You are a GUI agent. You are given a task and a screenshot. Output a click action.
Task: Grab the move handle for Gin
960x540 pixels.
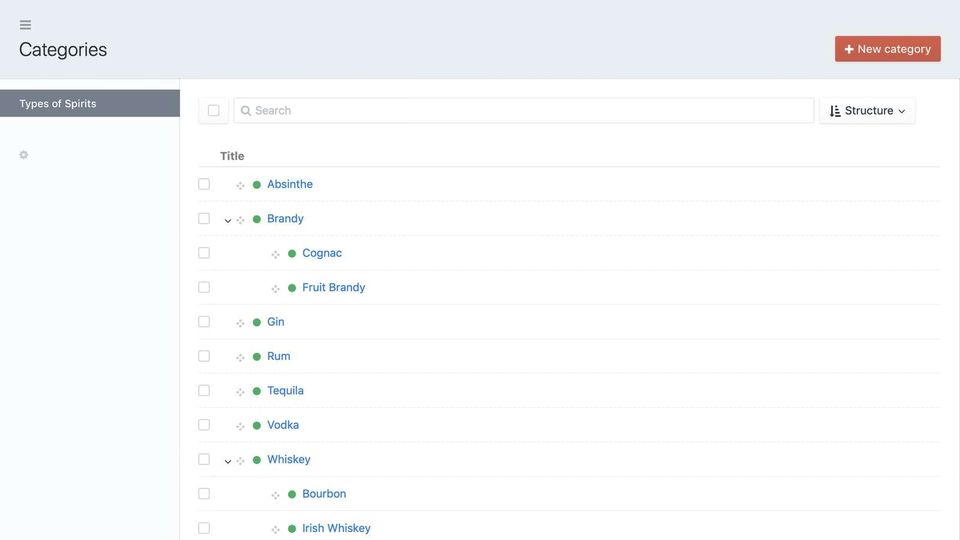point(240,323)
